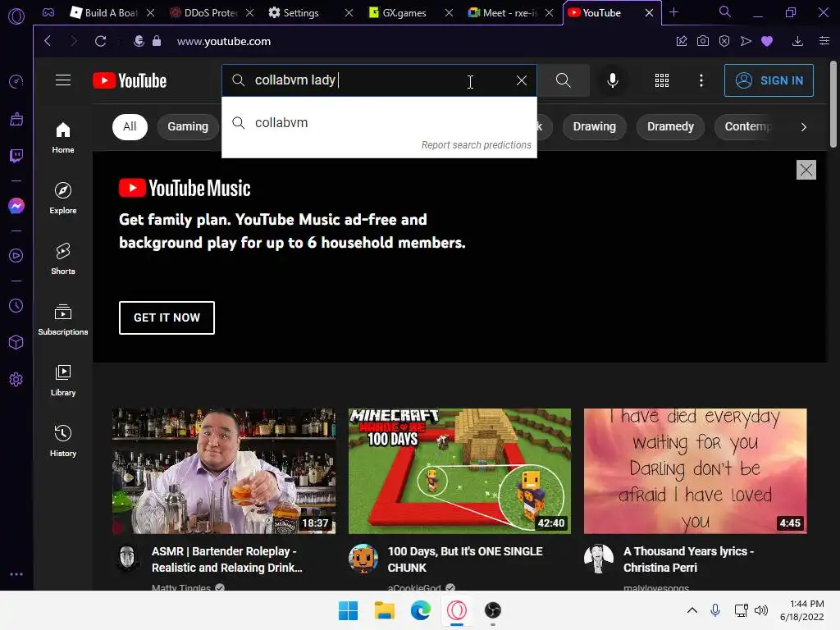
Task: Open Shorts in YouTube sidebar
Action: tap(63, 258)
